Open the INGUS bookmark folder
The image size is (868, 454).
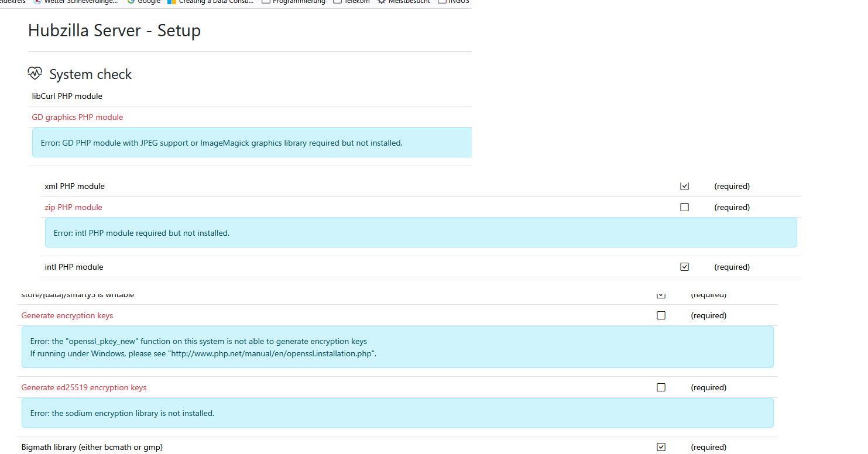pyautogui.click(x=454, y=2)
